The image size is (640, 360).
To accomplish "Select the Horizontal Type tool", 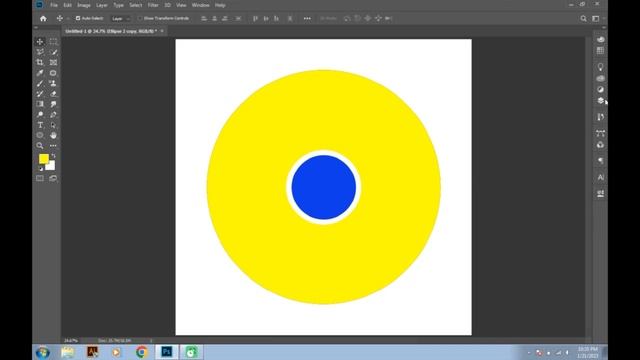I will [40, 125].
